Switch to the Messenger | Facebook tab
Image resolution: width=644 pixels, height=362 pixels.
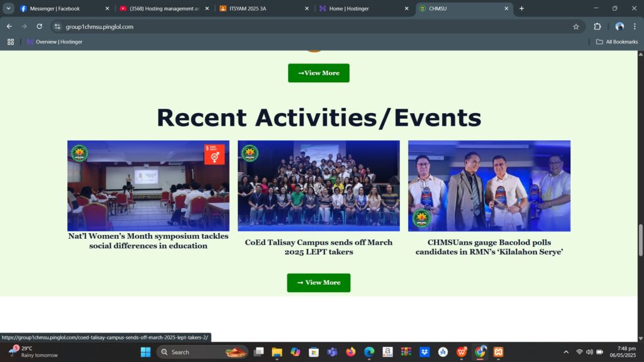click(x=63, y=8)
